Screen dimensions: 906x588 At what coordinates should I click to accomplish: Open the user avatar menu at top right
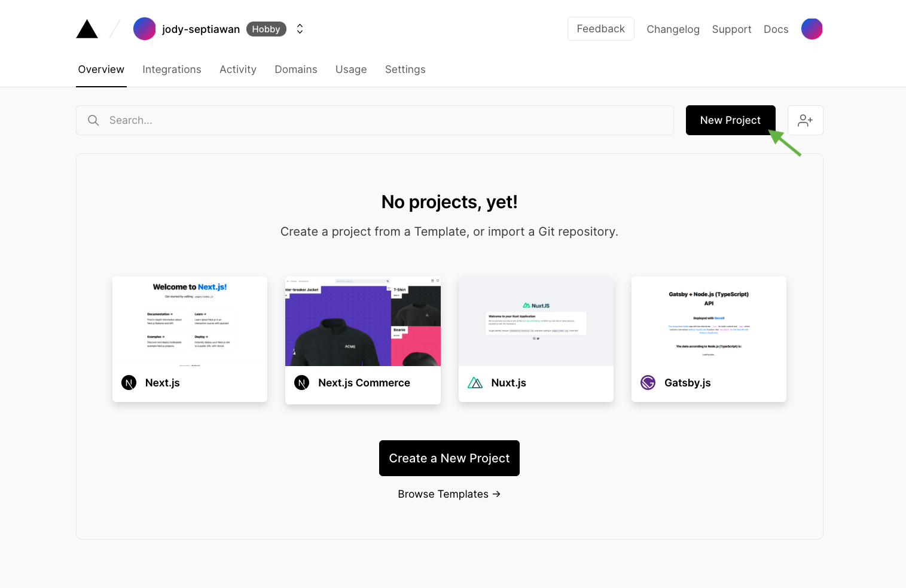[812, 29]
